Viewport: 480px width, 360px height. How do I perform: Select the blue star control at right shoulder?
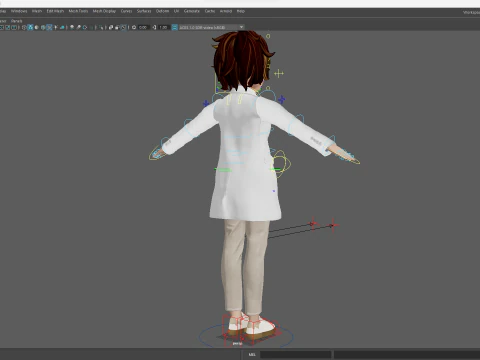click(282, 99)
